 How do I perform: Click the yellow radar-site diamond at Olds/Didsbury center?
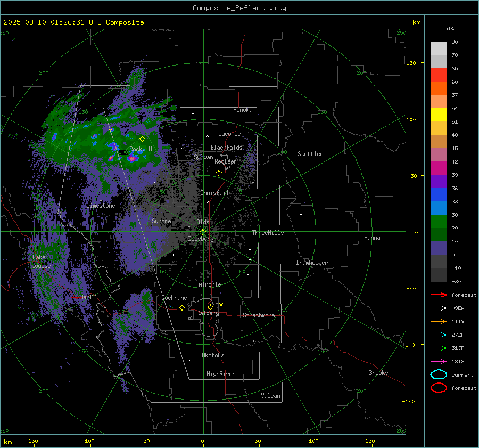203,232
